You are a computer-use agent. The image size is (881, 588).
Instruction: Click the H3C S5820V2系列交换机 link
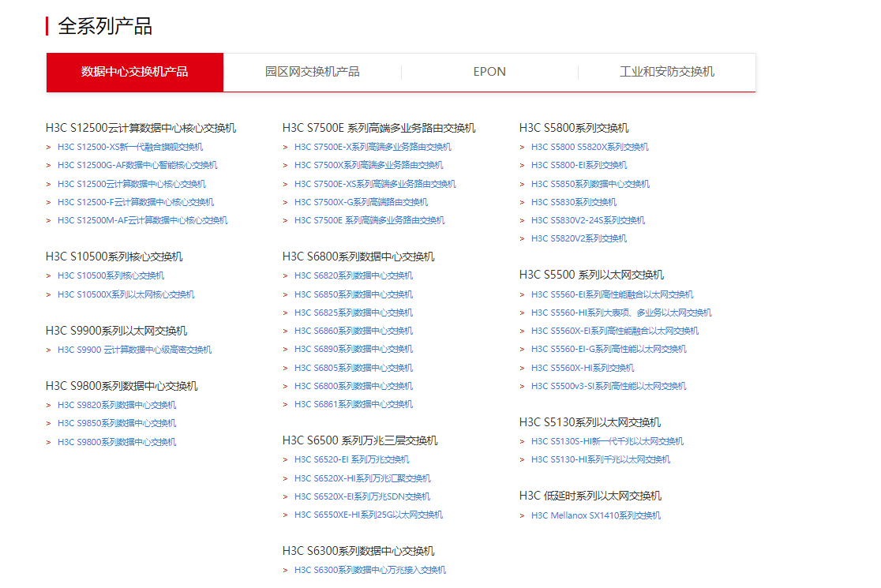[x=579, y=238]
